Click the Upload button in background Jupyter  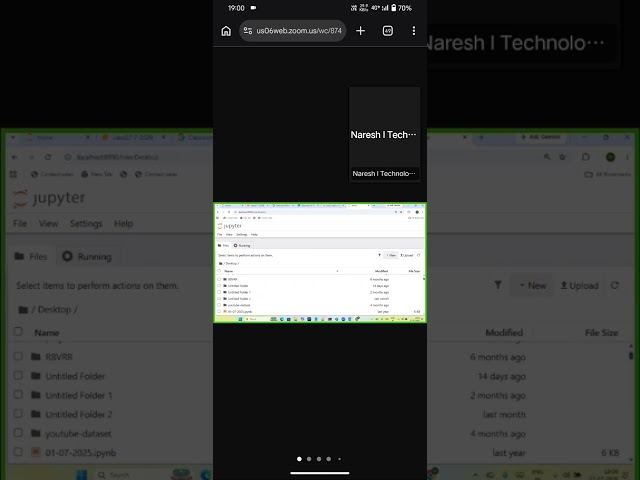tap(580, 285)
